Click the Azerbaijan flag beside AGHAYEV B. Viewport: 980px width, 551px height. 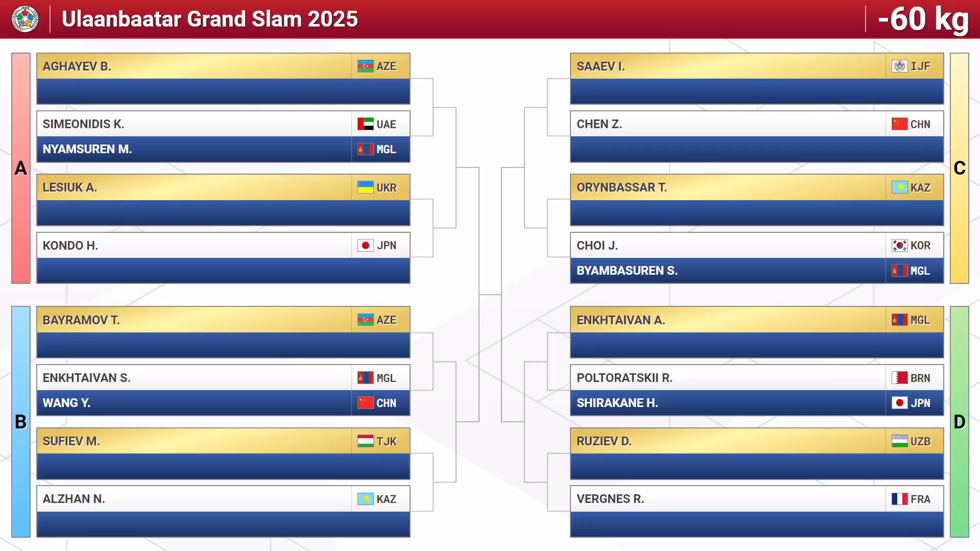365,66
